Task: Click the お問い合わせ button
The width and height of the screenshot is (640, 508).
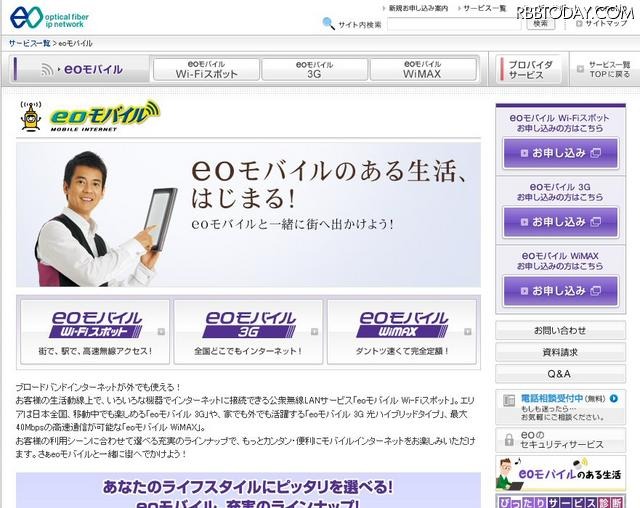Action: coord(560,331)
